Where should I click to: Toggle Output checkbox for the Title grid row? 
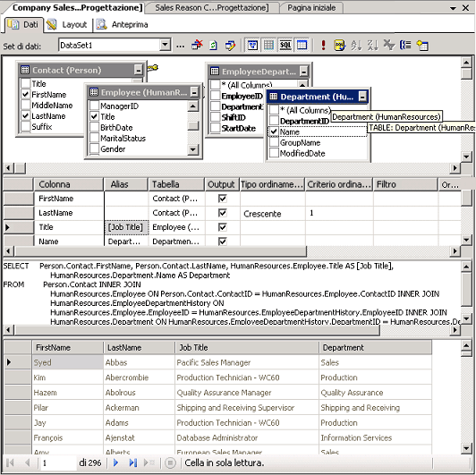223,227
